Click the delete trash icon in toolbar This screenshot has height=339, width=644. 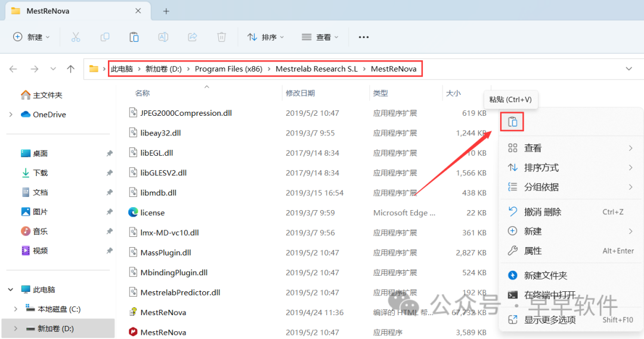(x=221, y=37)
